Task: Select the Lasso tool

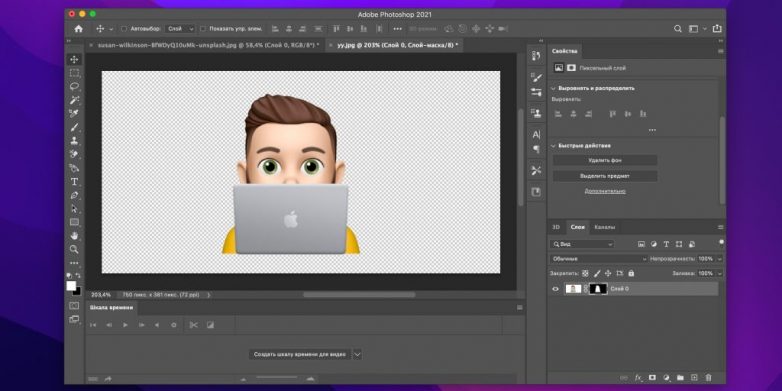Action: [74, 86]
